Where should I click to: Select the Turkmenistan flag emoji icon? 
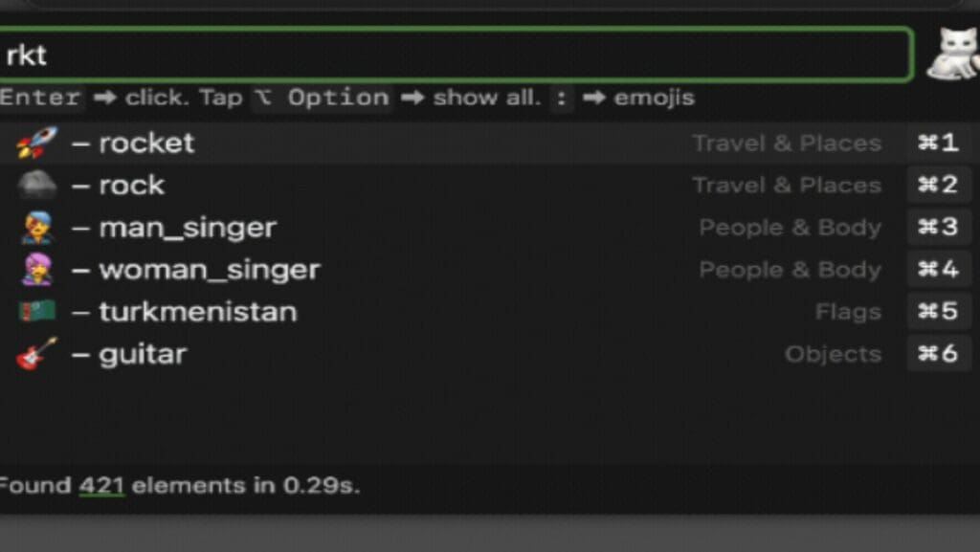tap(37, 311)
